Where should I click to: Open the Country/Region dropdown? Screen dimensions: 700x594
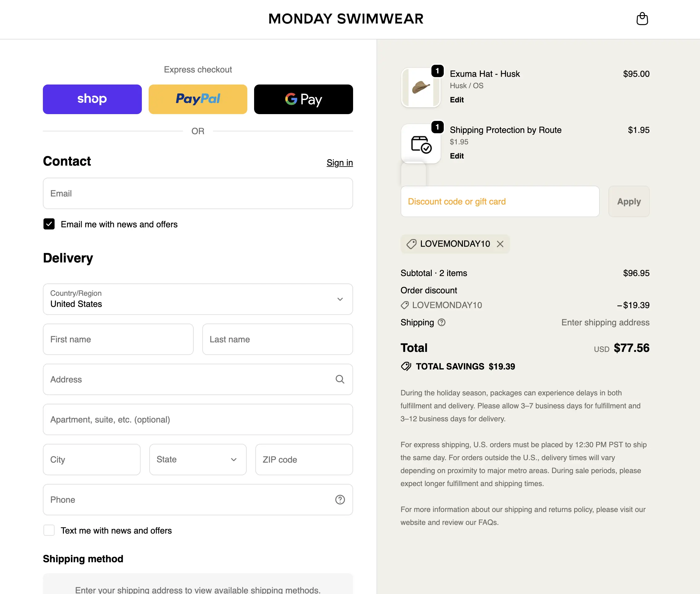(198, 299)
